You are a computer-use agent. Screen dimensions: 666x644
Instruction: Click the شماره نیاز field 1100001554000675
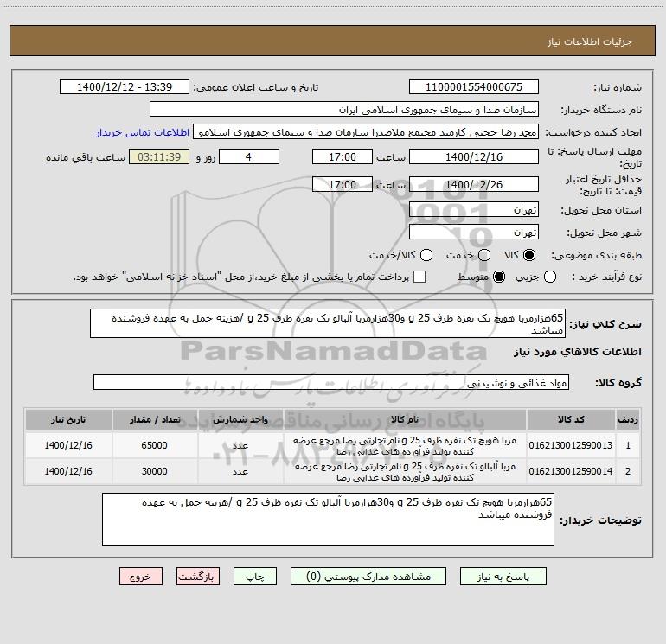click(474, 87)
